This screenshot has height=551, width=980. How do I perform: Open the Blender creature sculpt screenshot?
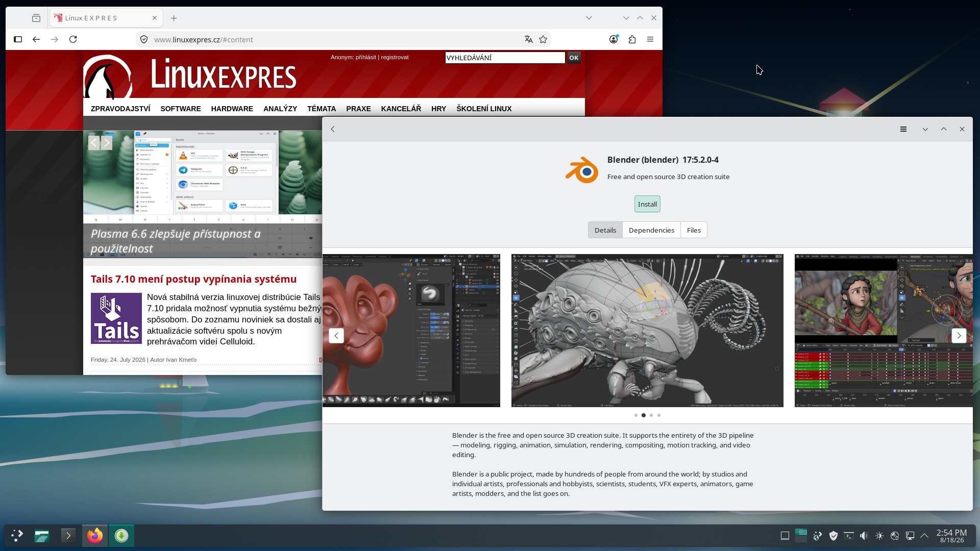click(647, 331)
